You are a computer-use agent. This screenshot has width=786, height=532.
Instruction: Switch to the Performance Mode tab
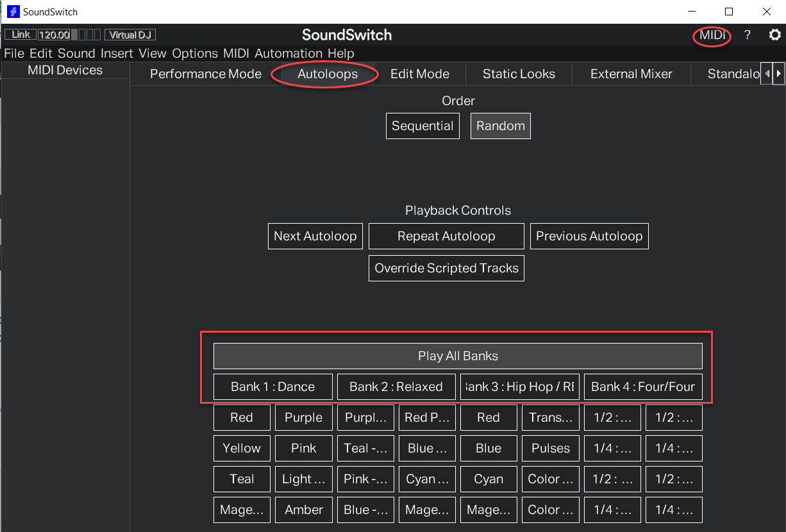pyautogui.click(x=206, y=74)
